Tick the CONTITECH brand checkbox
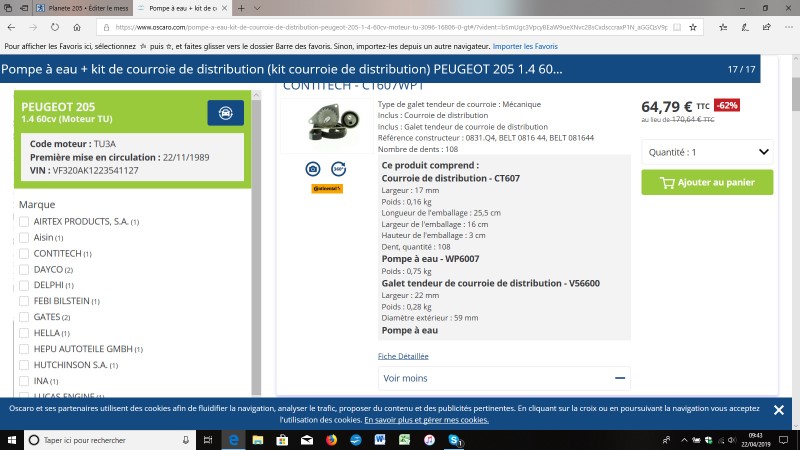800x450 pixels. 24,254
